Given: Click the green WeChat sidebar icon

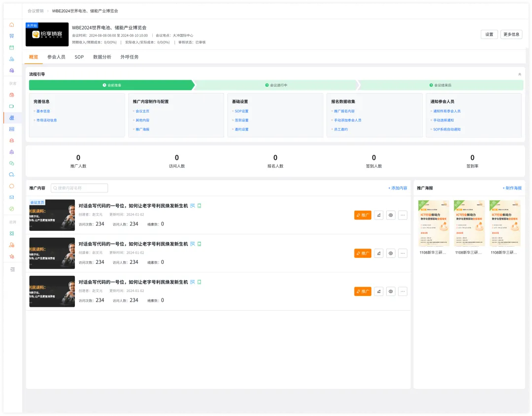Looking at the screenshot, I should click(11, 163).
